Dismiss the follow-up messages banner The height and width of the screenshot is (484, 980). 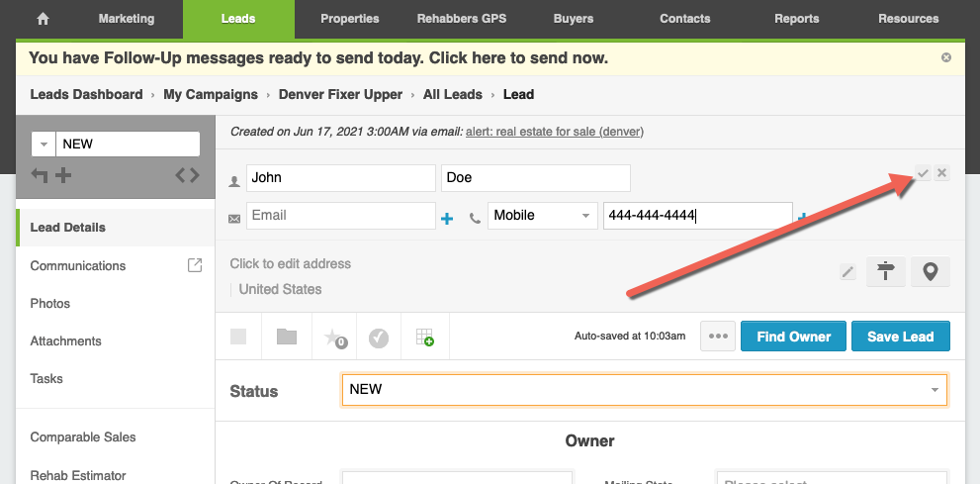click(946, 57)
